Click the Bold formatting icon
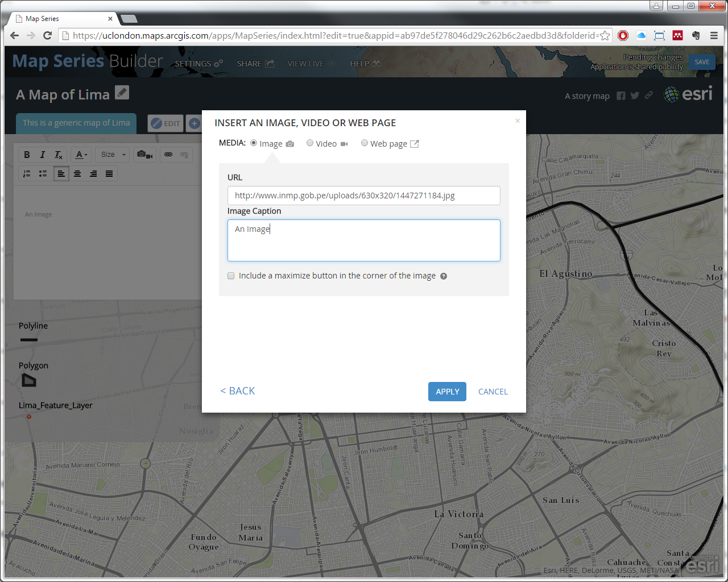This screenshot has width=728, height=582. pos(27,155)
